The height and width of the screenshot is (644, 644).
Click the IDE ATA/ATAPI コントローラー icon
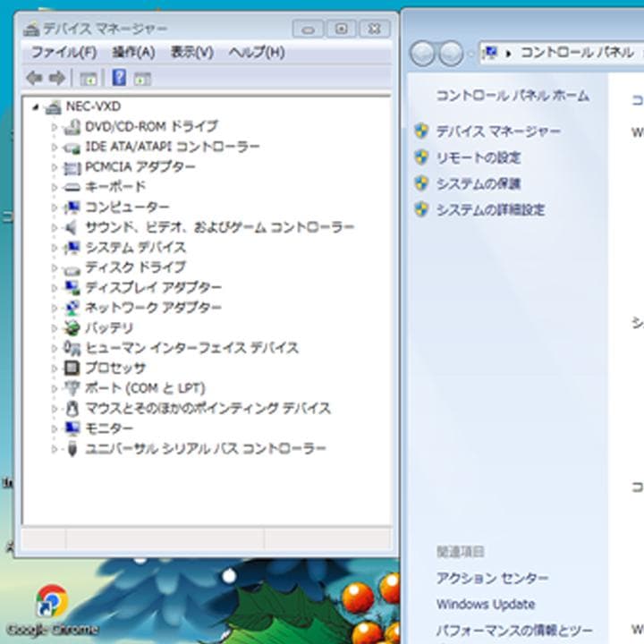point(72,147)
